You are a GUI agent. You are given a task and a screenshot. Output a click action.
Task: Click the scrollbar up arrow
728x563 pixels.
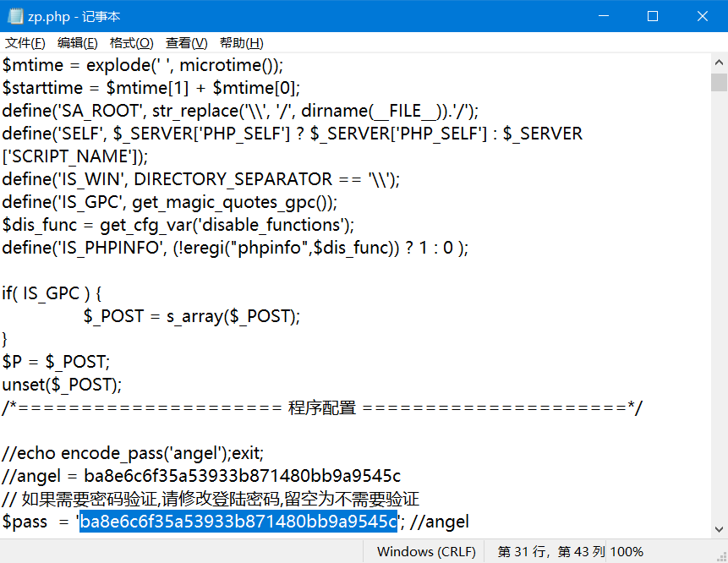coord(720,62)
